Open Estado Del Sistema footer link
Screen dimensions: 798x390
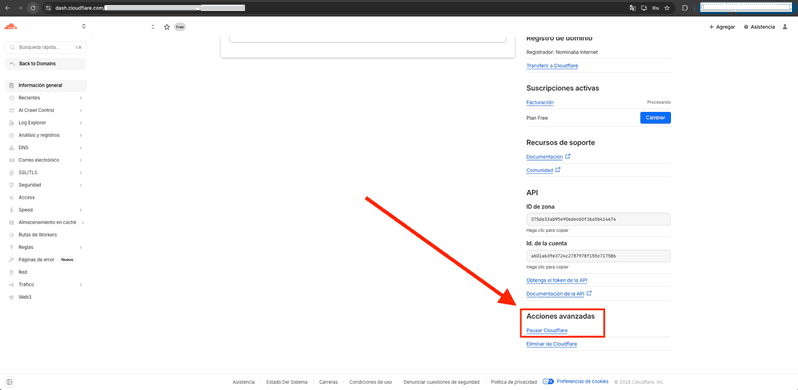tap(287, 382)
